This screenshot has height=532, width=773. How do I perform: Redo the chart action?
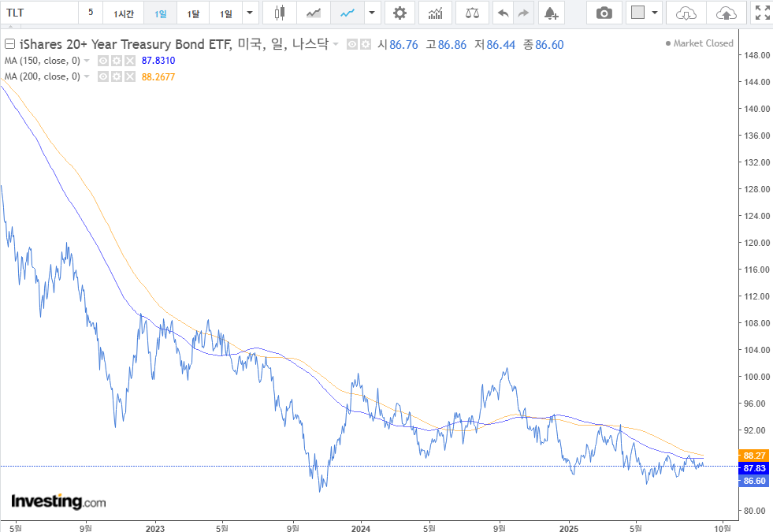click(523, 13)
